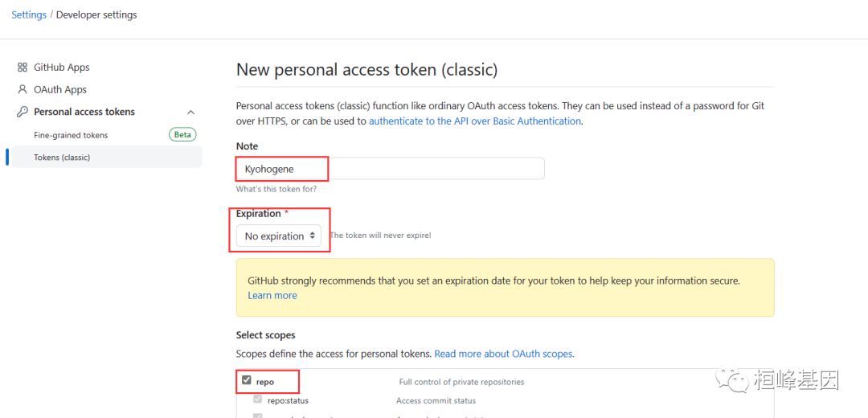The height and width of the screenshot is (418, 868).
Task: Open the Basic Authentication API link
Action: coord(474,121)
